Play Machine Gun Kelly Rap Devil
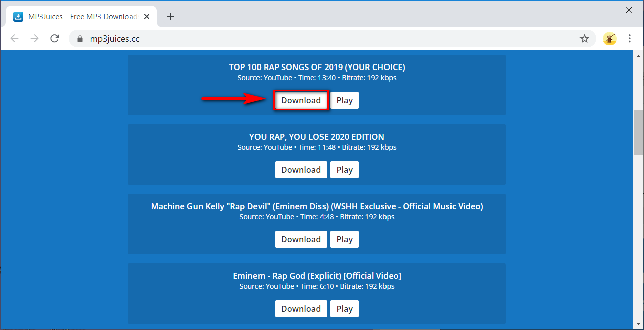This screenshot has height=330, width=644. [x=344, y=239]
